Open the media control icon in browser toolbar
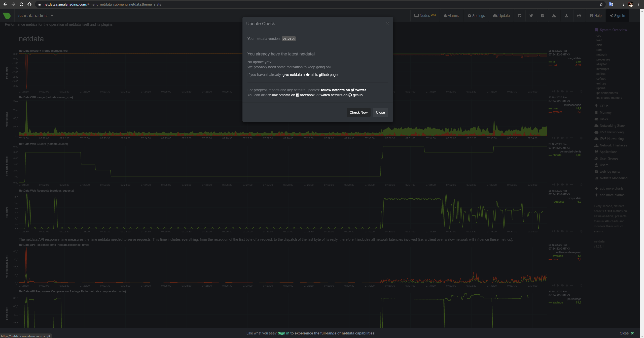 [x=622, y=4]
